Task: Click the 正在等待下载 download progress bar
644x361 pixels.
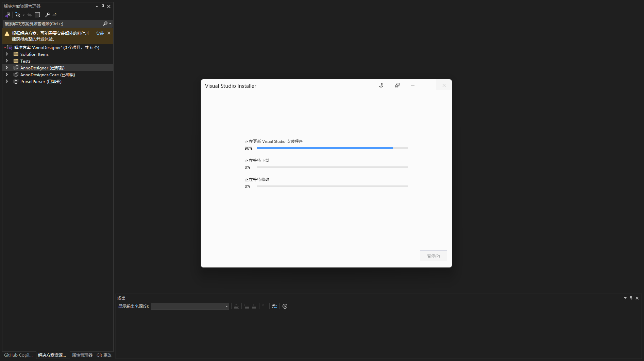Action: point(333,167)
